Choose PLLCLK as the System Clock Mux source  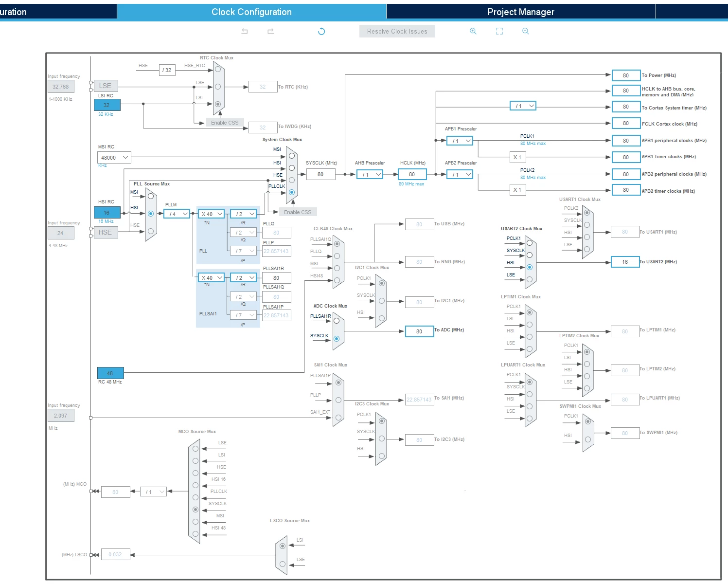292,192
